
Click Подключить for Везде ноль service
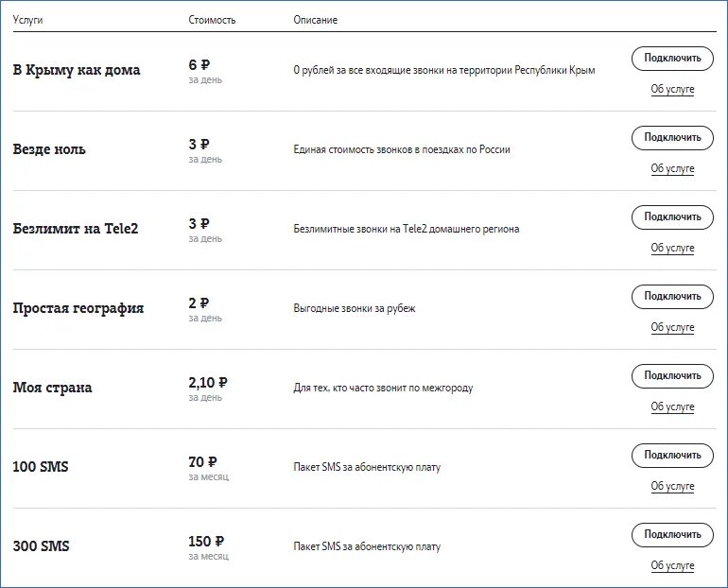[x=672, y=138]
